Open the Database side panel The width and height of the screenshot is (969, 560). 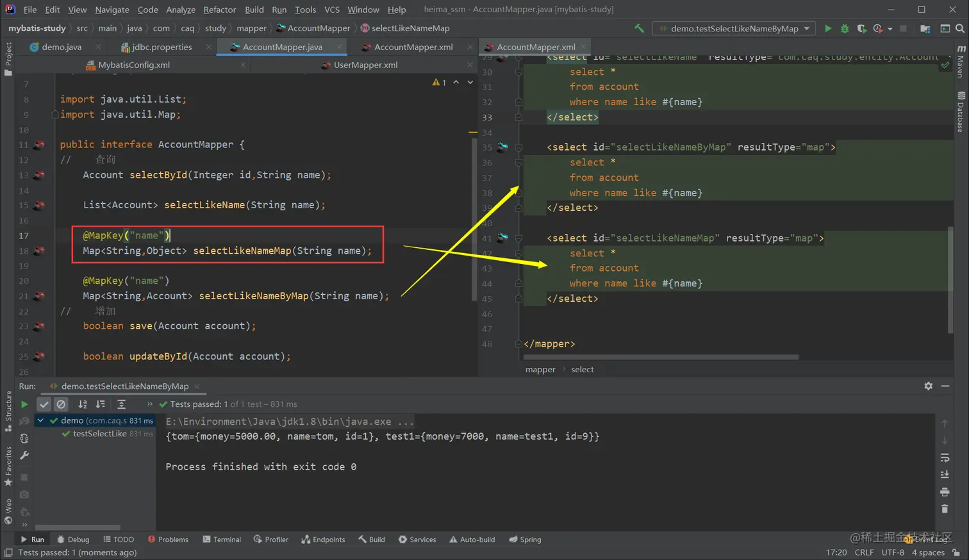[961, 112]
